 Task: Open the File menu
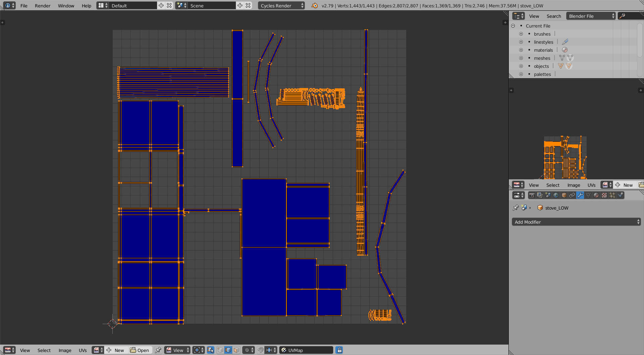tap(24, 6)
